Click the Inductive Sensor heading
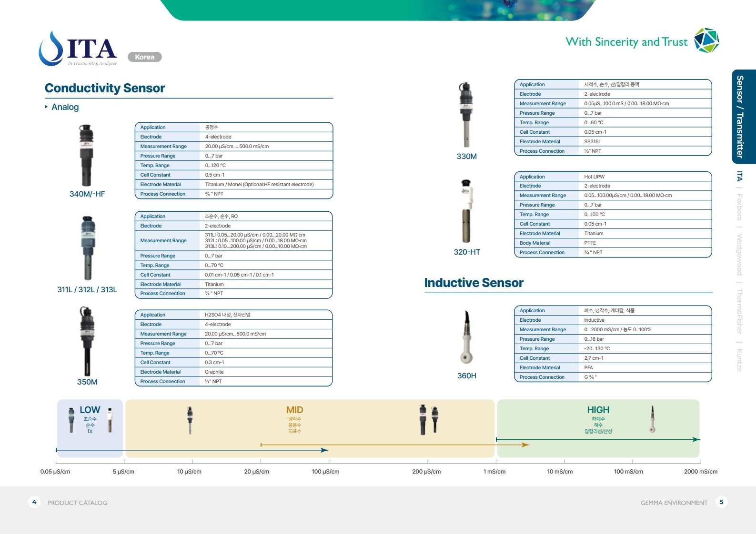The height and width of the screenshot is (534, 756). [x=474, y=283]
